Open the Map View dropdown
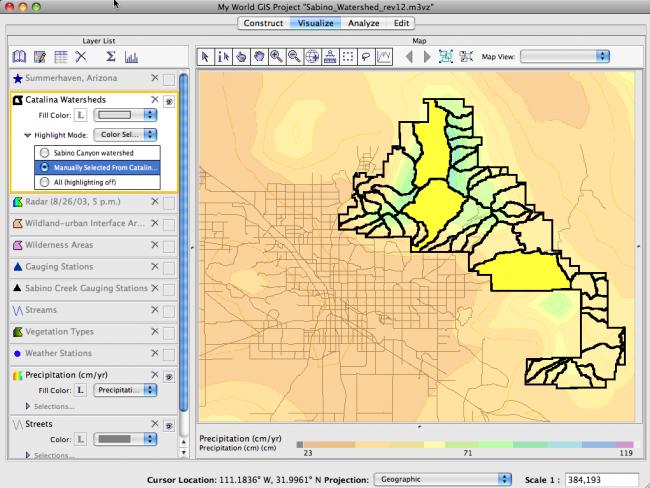Screen dimensions: 650x488 [566, 57]
